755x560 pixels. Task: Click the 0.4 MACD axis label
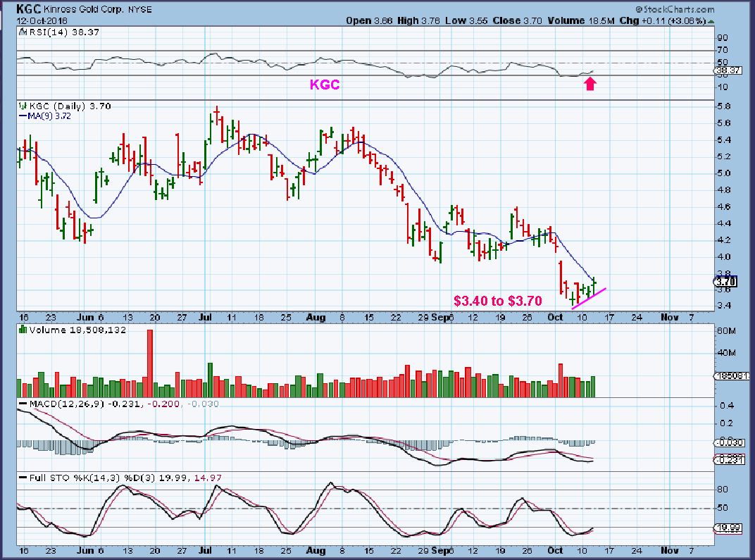point(727,406)
